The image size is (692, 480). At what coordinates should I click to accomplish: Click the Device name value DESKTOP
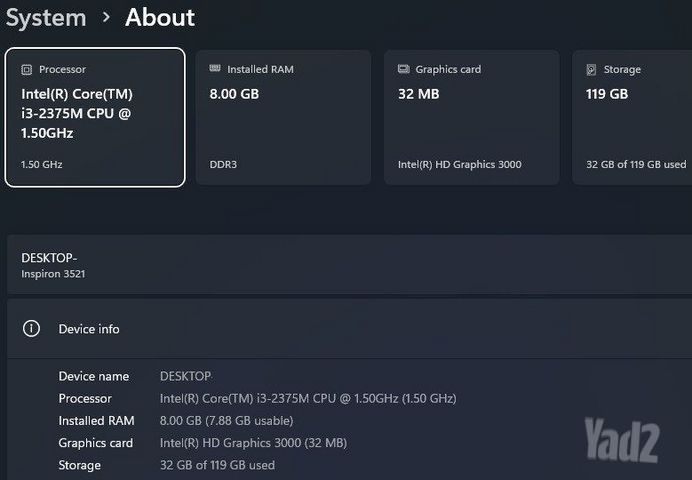pyautogui.click(x=185, y=376)
